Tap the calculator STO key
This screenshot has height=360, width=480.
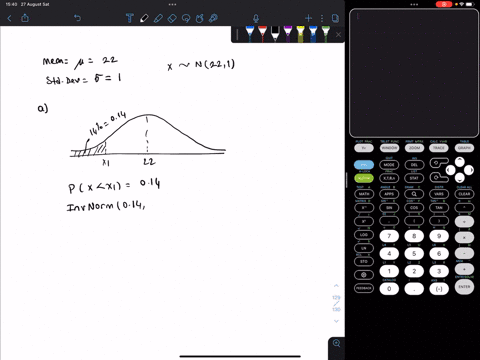pyautogui.click(x=364, y=262)
